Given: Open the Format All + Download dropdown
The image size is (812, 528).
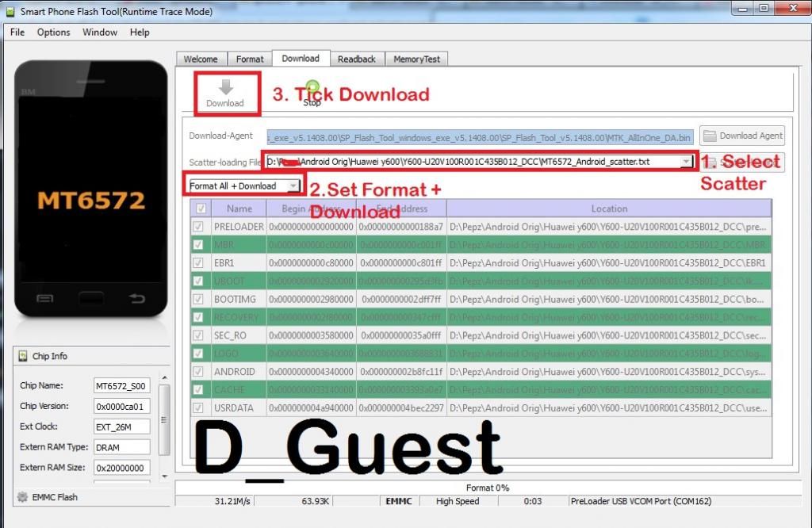Looking at the screenshot, I should (x=293, y=186).
